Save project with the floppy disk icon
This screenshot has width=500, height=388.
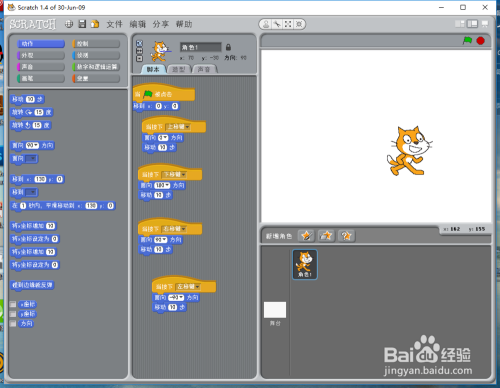(82, 24)
